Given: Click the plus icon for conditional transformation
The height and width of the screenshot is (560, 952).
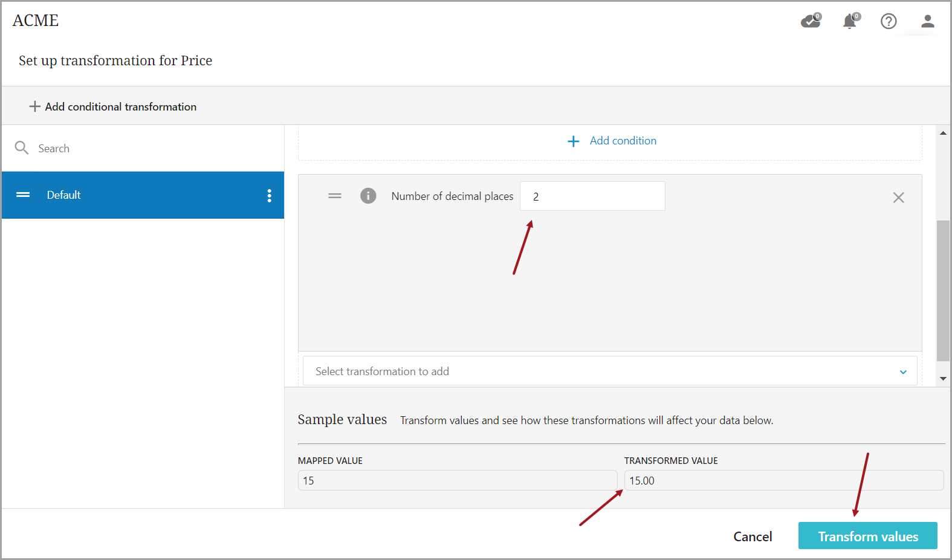Looking at the screenshot, I should tap(35, 106).
